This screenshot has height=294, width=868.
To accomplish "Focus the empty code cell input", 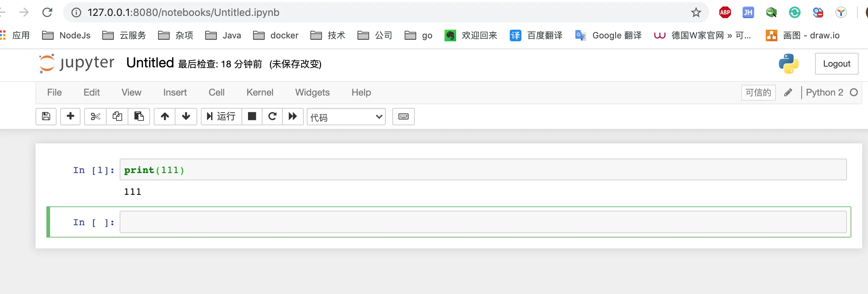I will 483,222.
